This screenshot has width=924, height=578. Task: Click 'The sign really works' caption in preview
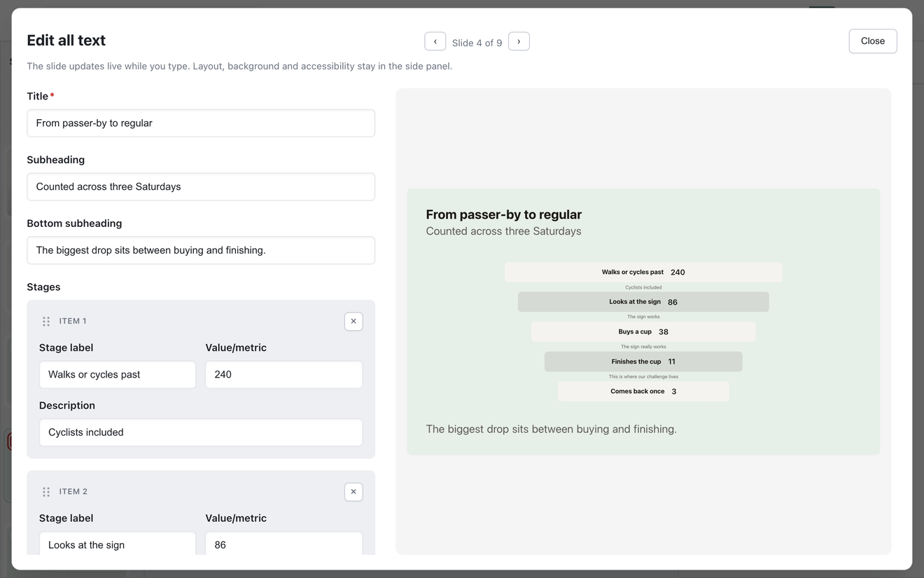(x=643, y=347)
